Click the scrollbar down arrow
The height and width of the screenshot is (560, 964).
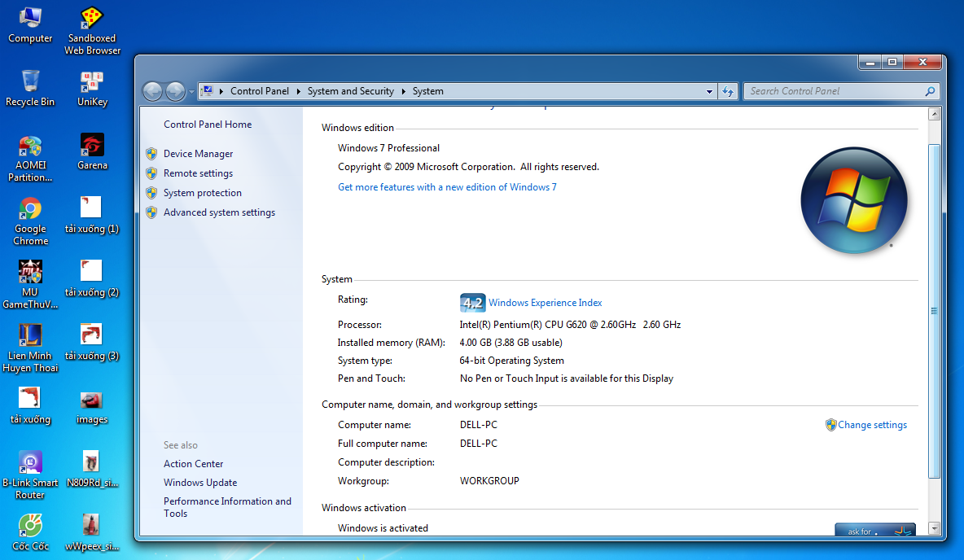(934, 528)
